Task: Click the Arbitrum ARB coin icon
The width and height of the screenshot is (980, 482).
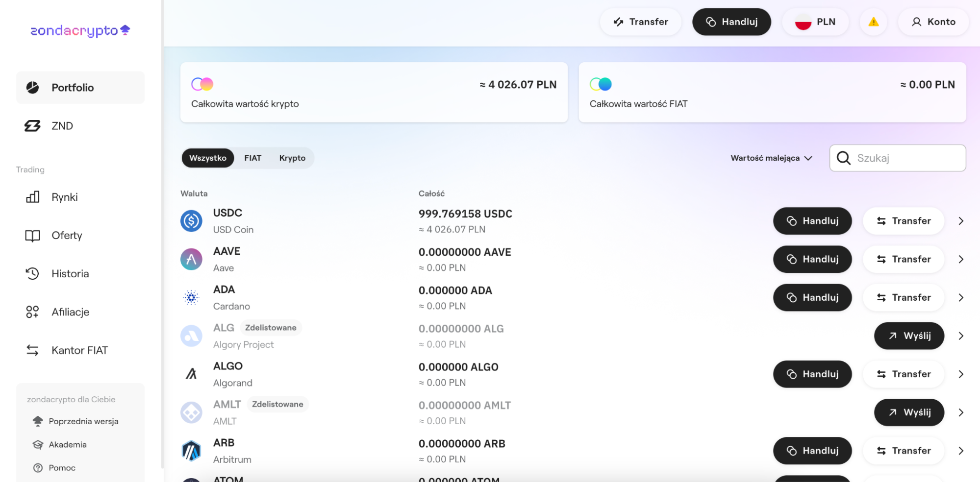Action: 191,451
